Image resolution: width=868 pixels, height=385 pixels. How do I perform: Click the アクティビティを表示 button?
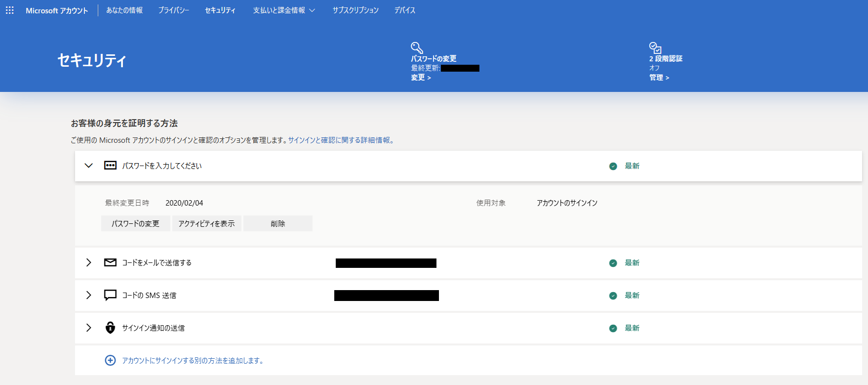[207, 223]
